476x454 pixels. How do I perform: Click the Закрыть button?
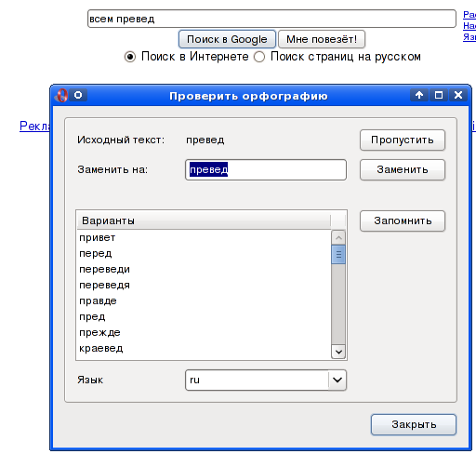click(x=414, y=424)
